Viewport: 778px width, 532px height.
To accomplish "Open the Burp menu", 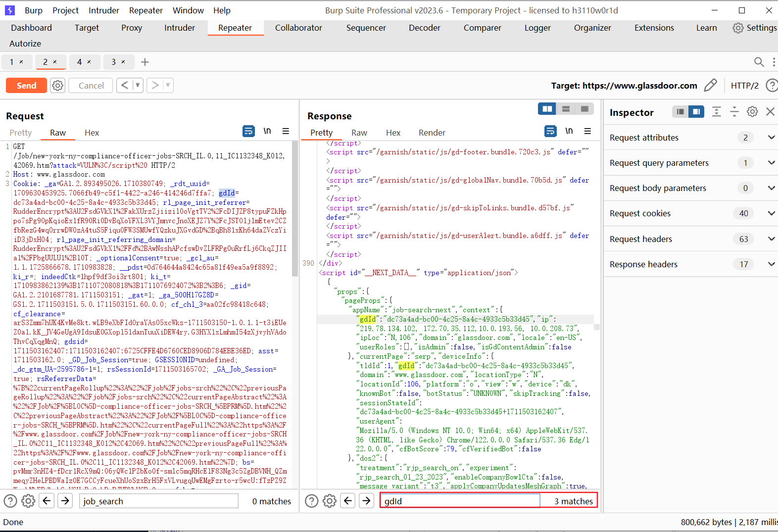I will pyautogui.click(x=34, y=10).
